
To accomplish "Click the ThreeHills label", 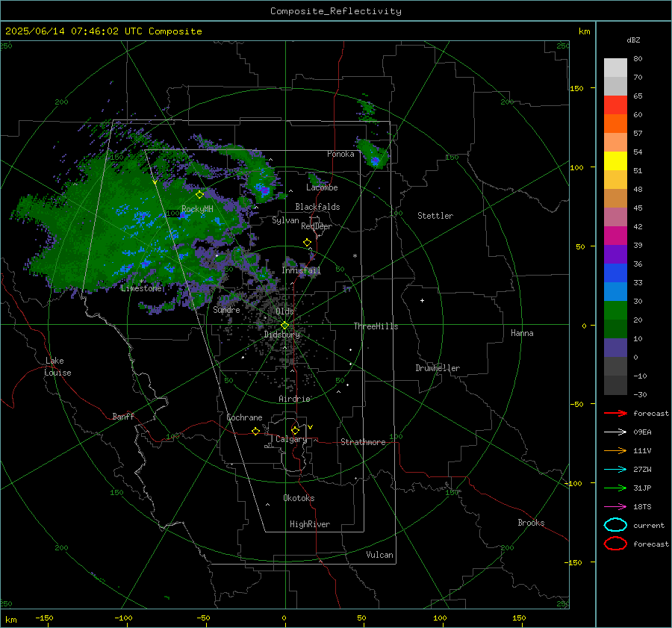I will [x=376, y=326].
